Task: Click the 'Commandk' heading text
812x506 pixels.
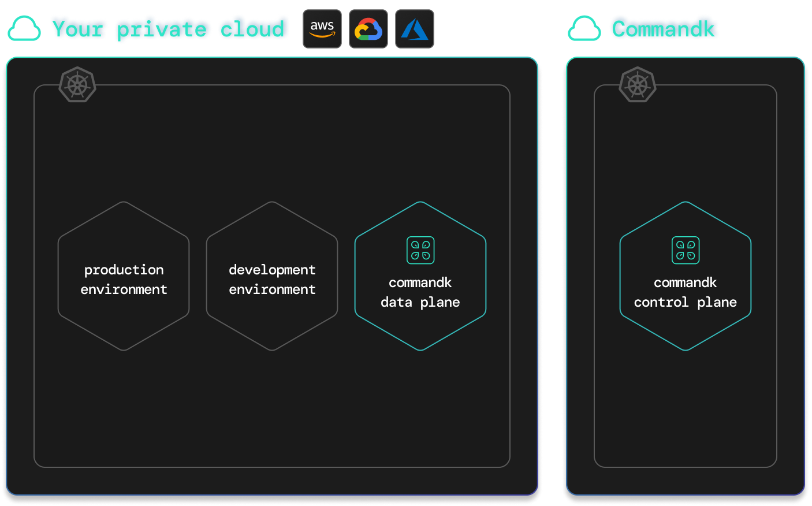Action: pos(664,29)
